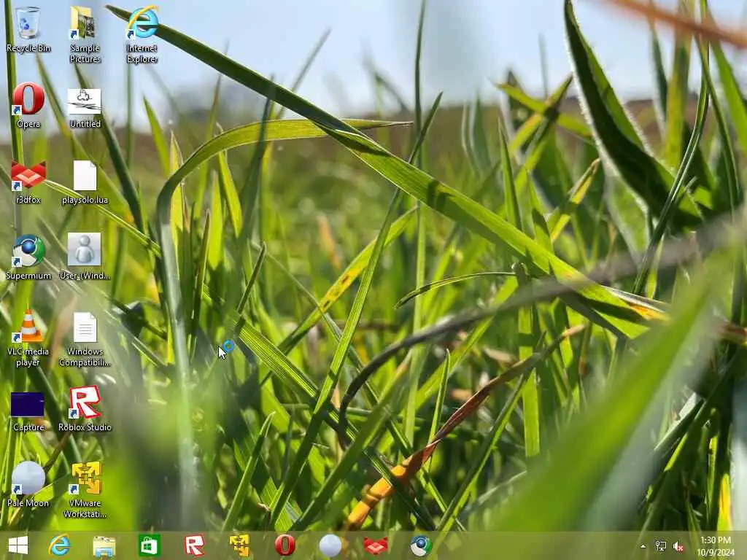Open the network status tray icon
The height and width of the screenshot is (560, 747).
[x=661, y=546]
